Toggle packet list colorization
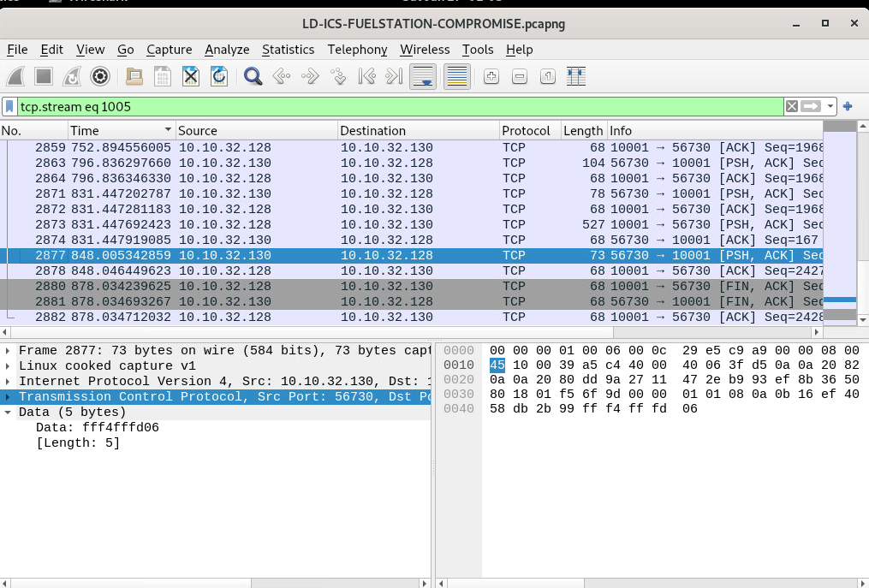 click(x=456, y=77)
